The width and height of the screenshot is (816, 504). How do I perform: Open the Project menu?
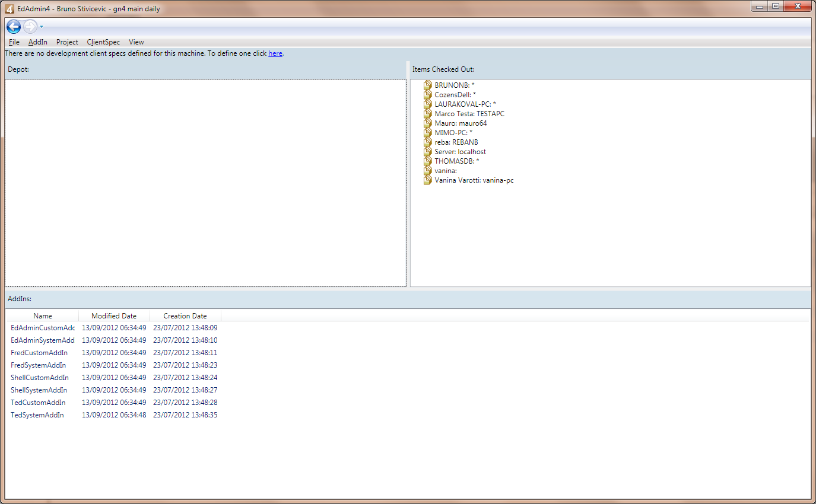click(x=67, y=42)
